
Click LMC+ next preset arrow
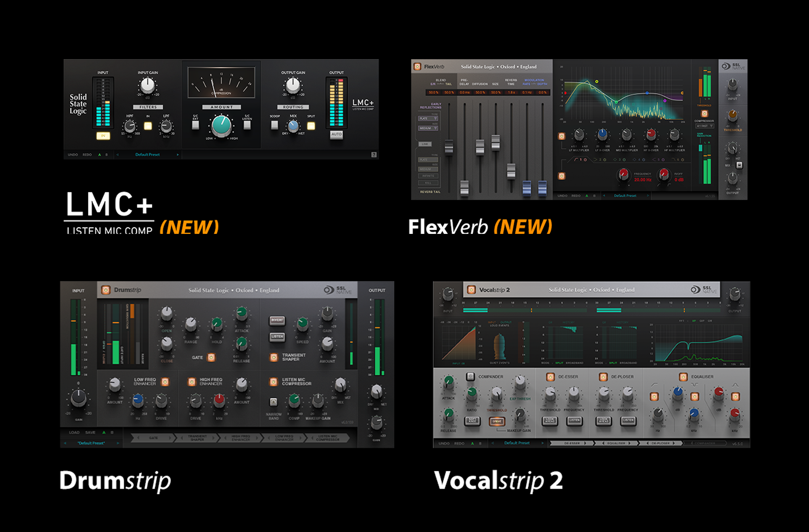click(178, 155)
